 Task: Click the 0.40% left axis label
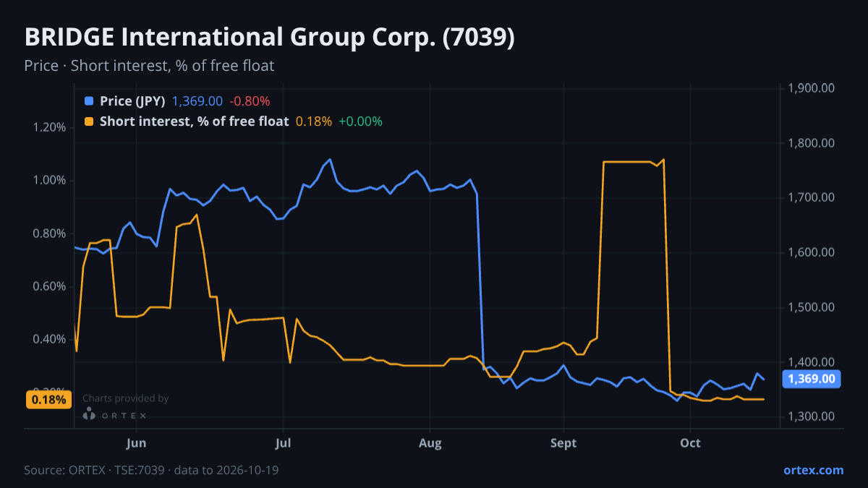(x=50, y=339)
